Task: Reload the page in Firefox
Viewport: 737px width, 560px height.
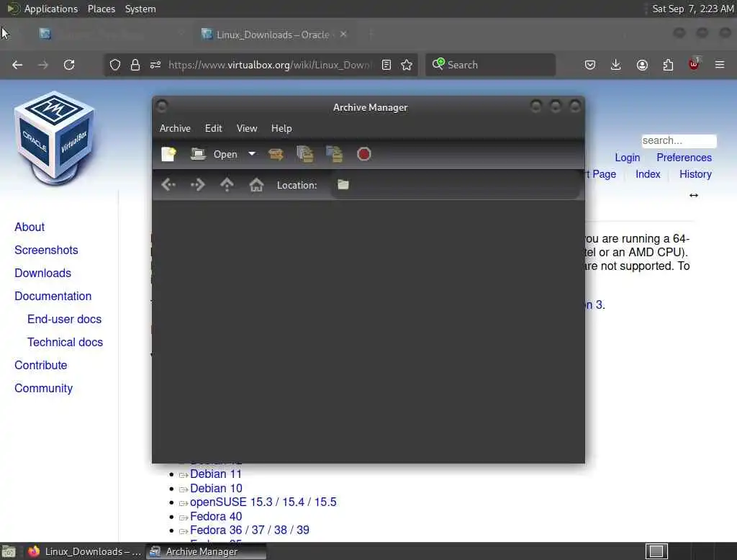Action: (x=69, y=65)
